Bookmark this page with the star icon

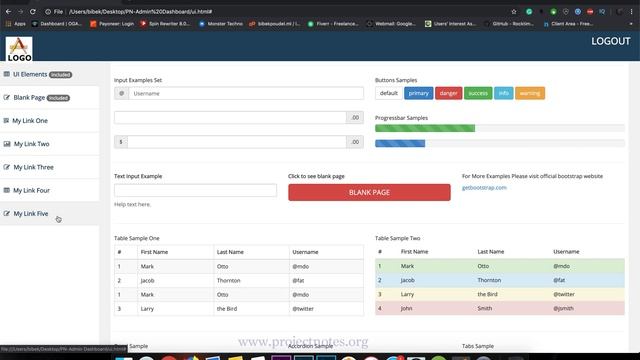click(x=514, y=11)
